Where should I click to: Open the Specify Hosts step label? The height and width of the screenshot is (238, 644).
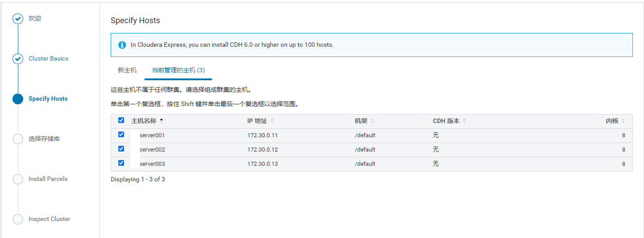48,99
